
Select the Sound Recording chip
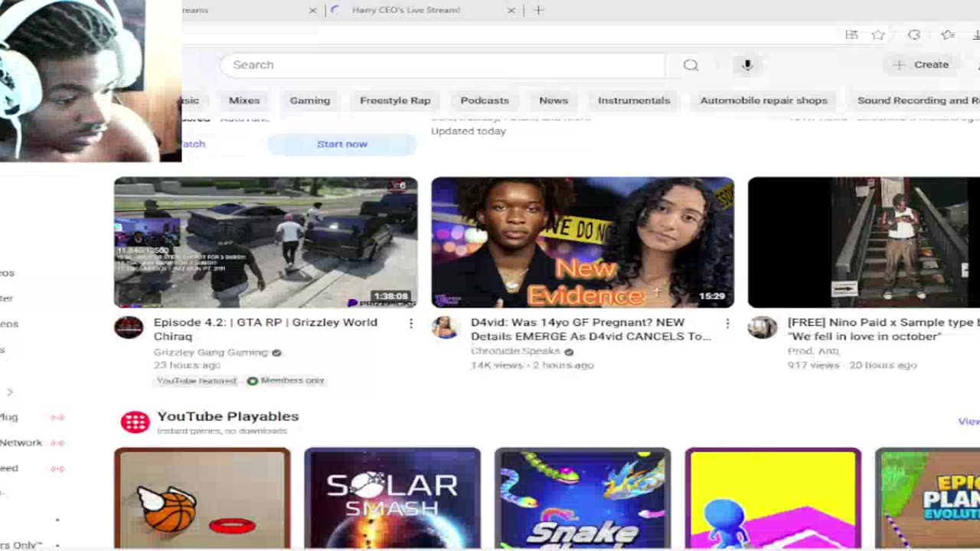pos(915,100)
